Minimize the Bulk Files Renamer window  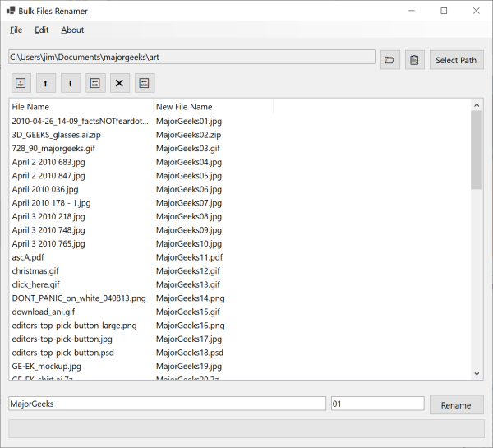point(412,11)
